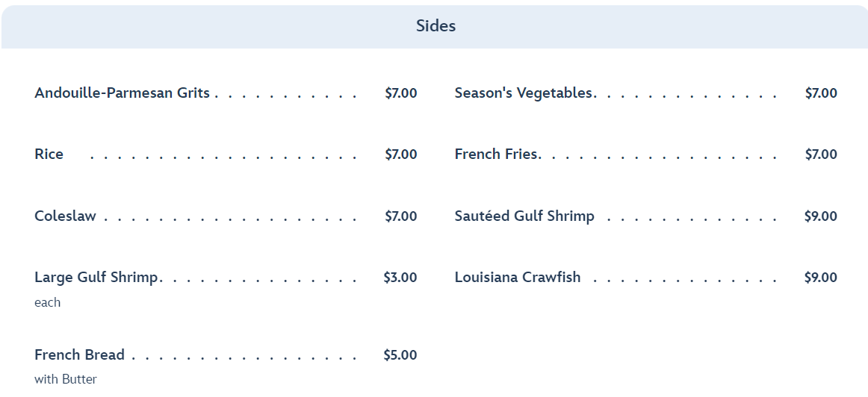Viewport: 868px width, 397px height.
Task: Choose Sautéed Gulf Shrimp side
Action: [524, 216]
